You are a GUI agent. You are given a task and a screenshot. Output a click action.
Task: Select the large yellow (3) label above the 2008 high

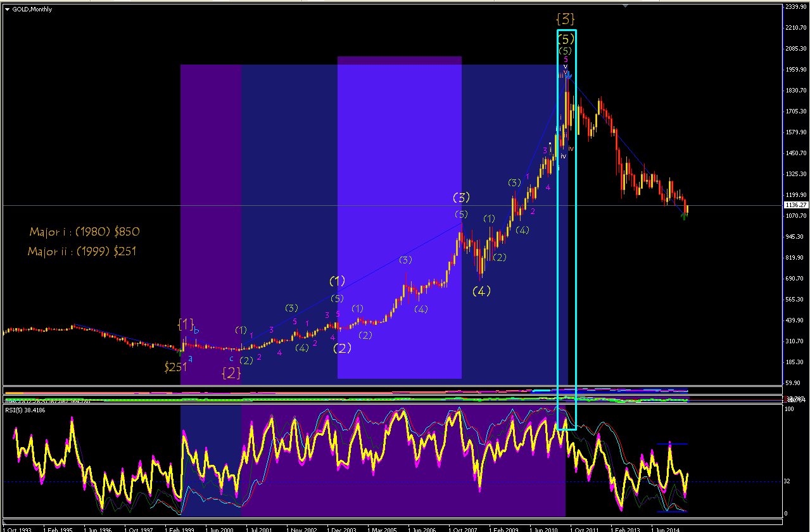462,196
